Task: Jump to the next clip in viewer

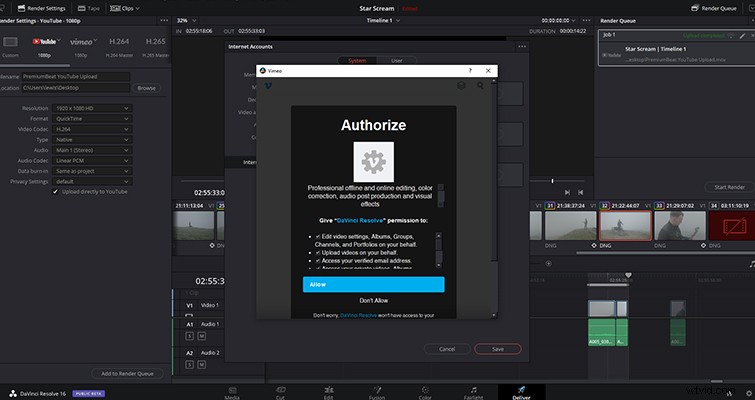Action: [x=567, y=192]
